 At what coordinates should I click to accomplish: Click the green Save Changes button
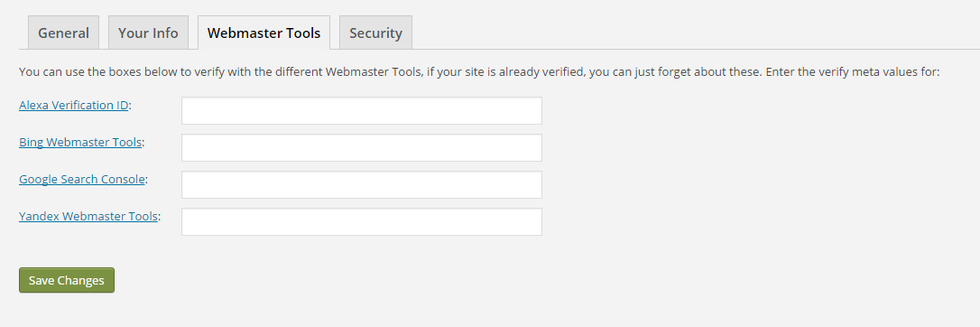pos(67,280)
